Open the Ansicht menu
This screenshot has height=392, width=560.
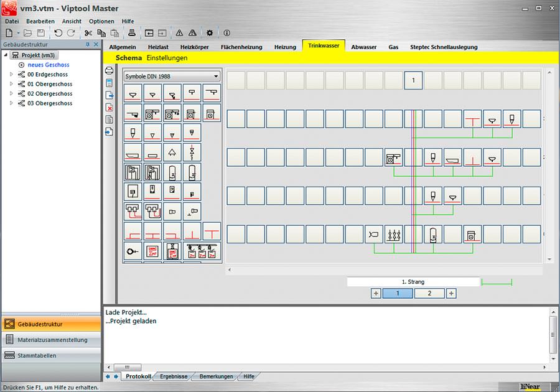tap(72, 21)
